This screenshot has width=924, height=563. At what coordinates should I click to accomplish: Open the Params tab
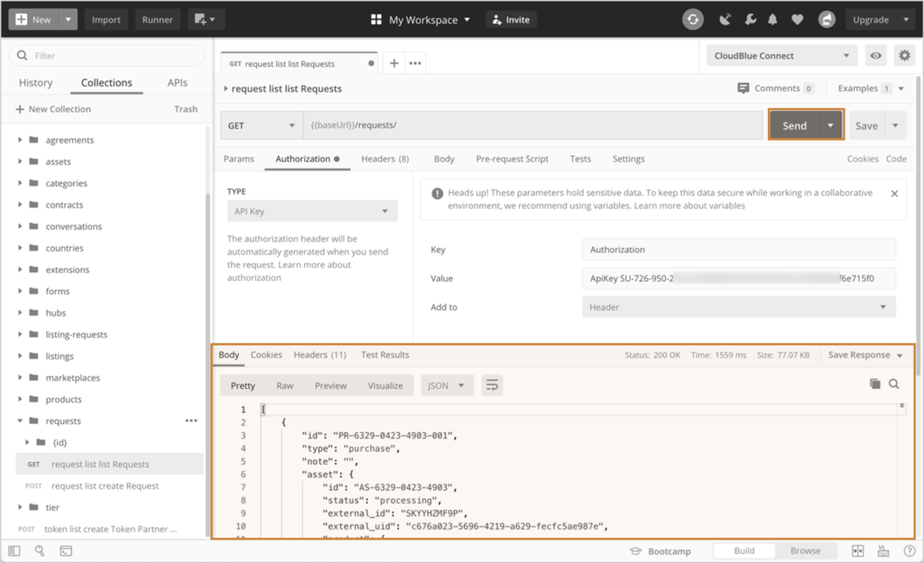click(238, 159)
